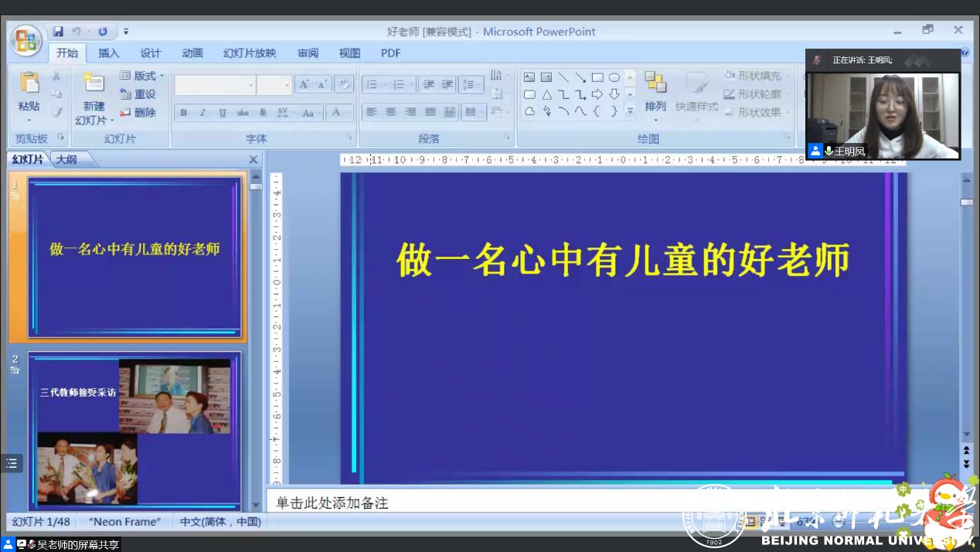
Task: Open the Layout (版式) dropdown
Action: tap(142, 76)
